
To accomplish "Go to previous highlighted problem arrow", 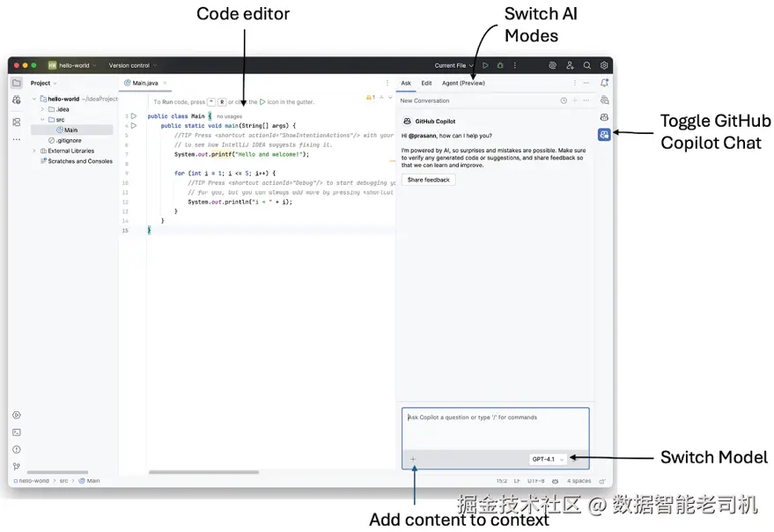I will pyautogui.click(x=381, y=97).
